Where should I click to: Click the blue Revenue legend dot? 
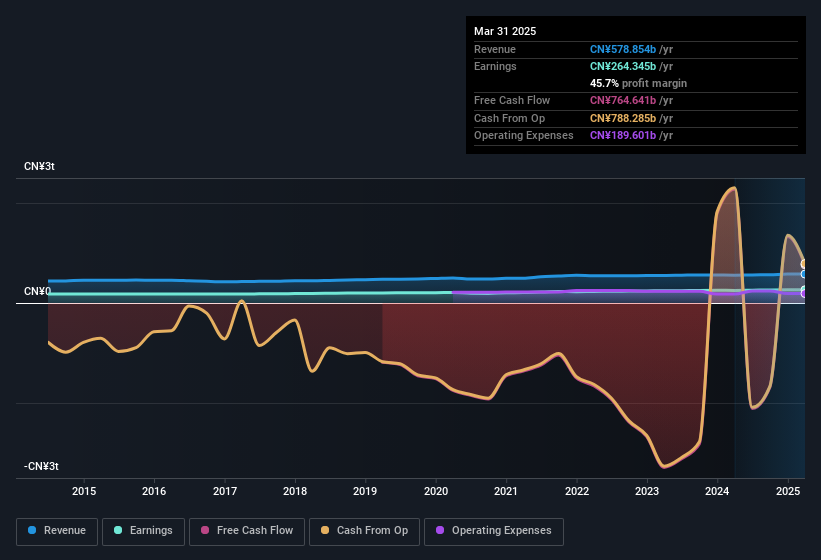point(32,530)
